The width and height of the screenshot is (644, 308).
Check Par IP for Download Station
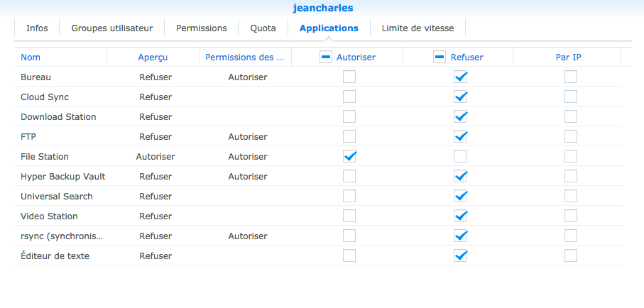tap(571, 116)
